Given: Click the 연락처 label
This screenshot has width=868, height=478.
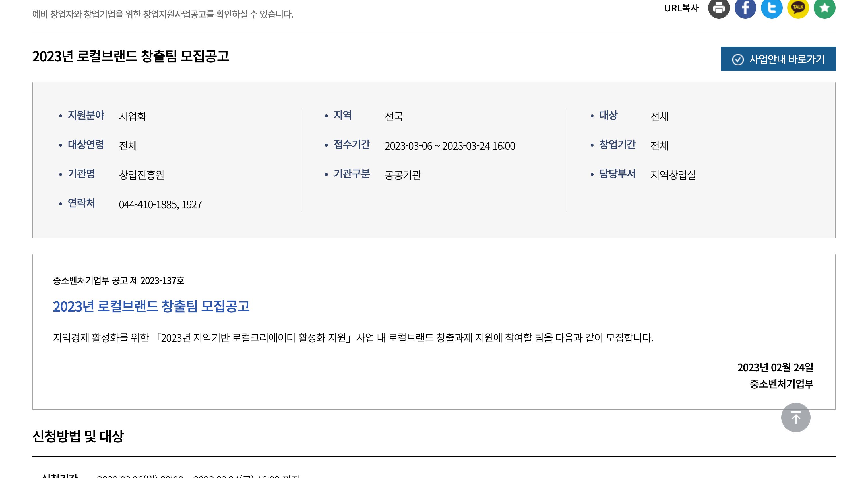Looking at the screenshot, I should tap(81, 203).
